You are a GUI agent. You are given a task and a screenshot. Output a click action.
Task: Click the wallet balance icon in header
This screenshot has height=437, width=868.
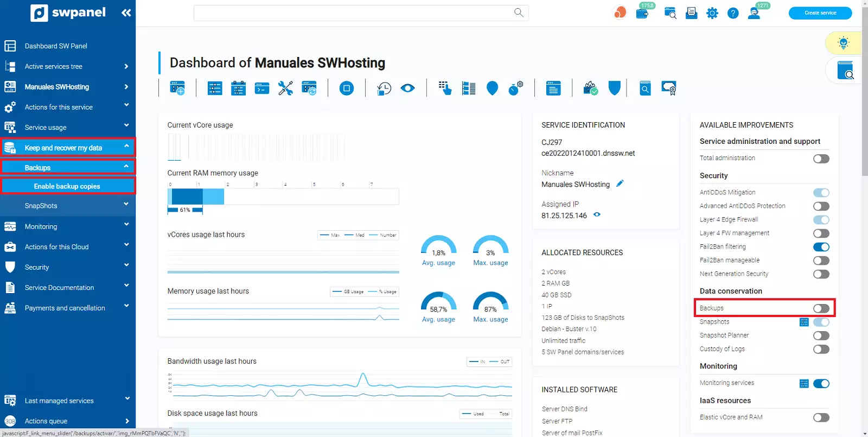[x=643, y=12]
